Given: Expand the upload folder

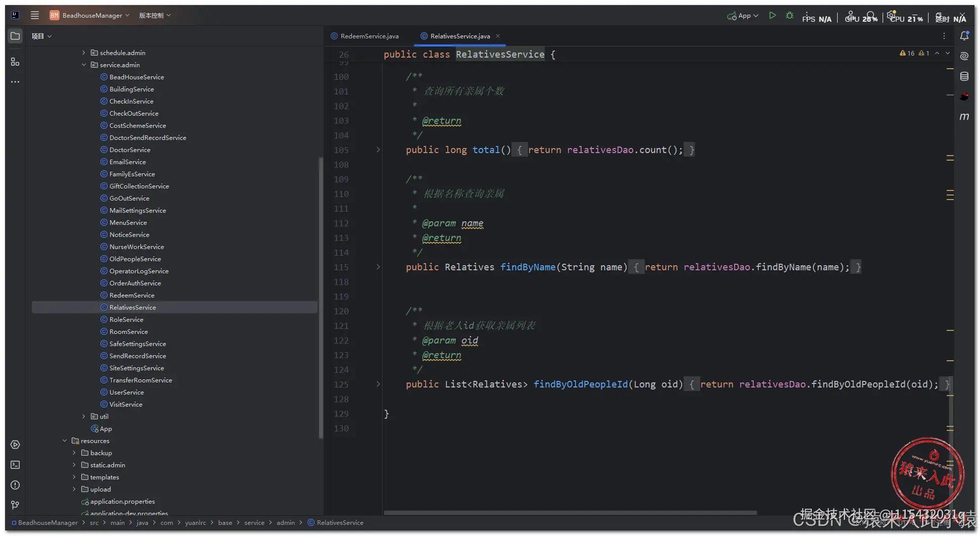Looking at the screenshot, I should [x=74, y=489].
